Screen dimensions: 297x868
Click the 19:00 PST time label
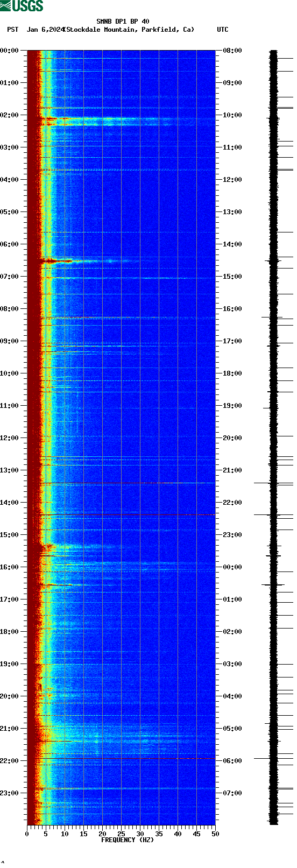coord(10,664)
